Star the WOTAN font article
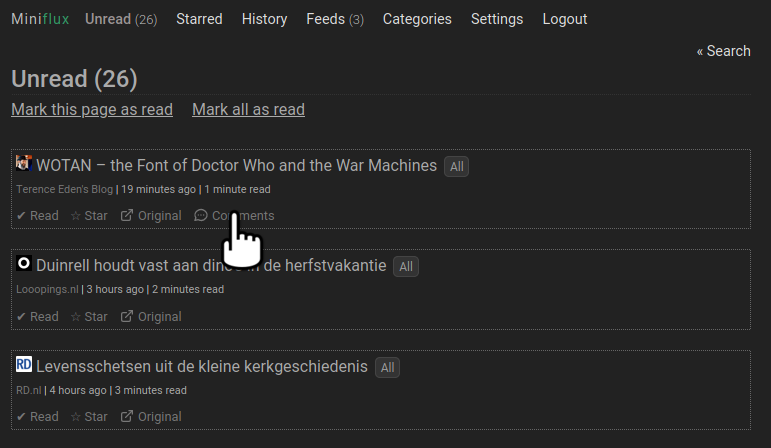This screenshot has width=771, height=448. (x=89, y=216)
